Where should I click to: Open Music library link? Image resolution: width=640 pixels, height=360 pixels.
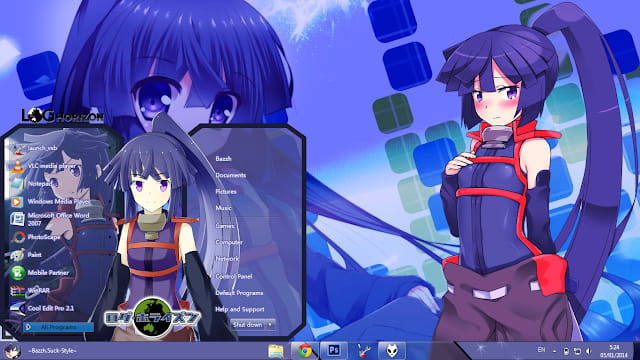coord(223,208)
